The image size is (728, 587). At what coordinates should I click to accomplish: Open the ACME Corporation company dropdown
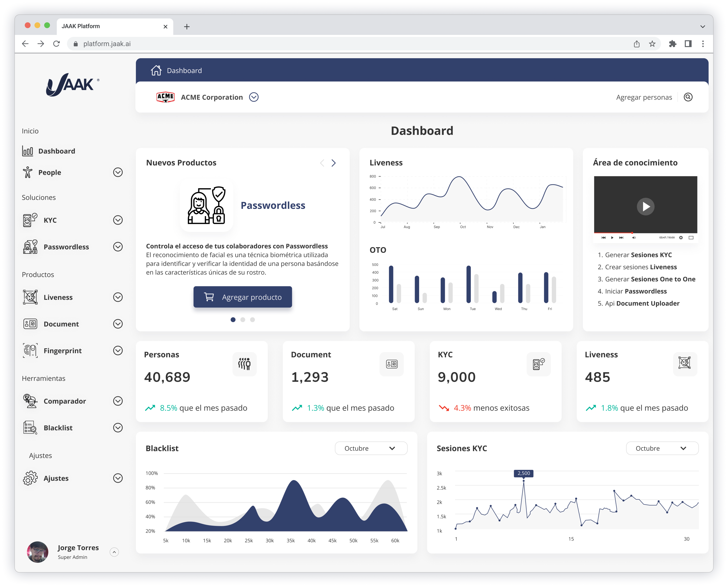click(x=254, y=97)
